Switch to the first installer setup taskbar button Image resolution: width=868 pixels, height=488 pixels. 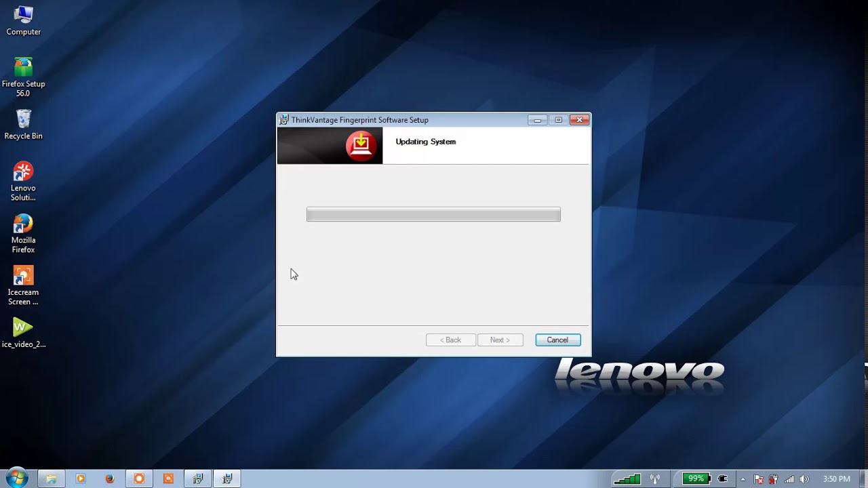click(x=198, y=479)
